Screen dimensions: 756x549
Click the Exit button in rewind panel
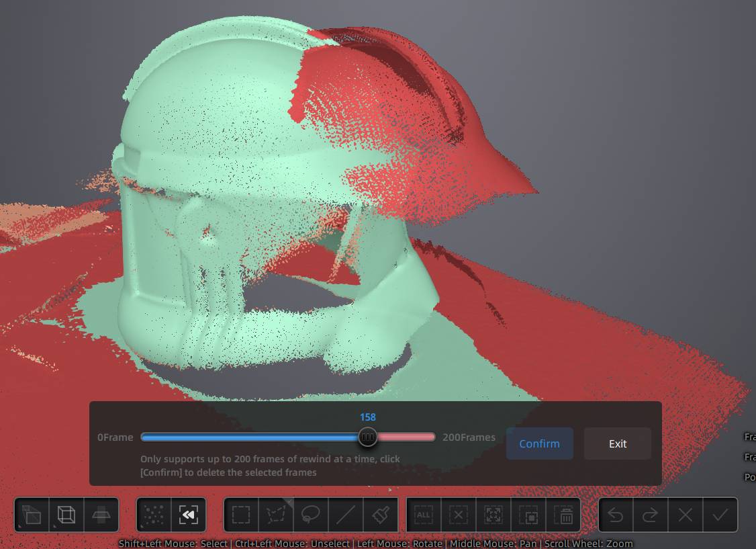tap(618, 444)
